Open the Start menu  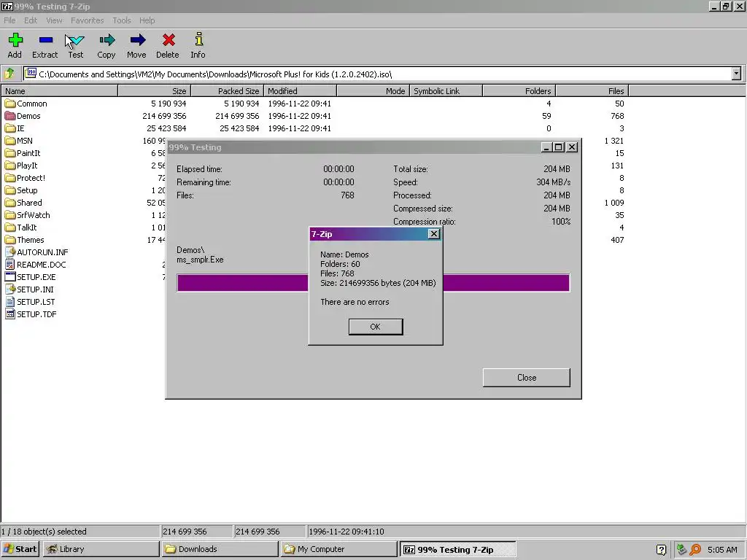click(x=20, y=549)
